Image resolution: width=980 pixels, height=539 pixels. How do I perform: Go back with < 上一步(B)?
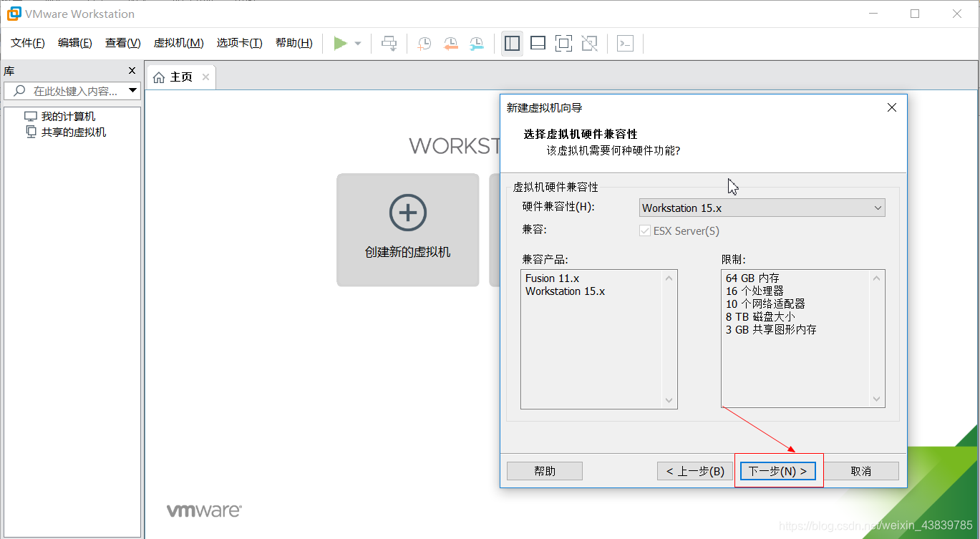[x=695, y=471]
